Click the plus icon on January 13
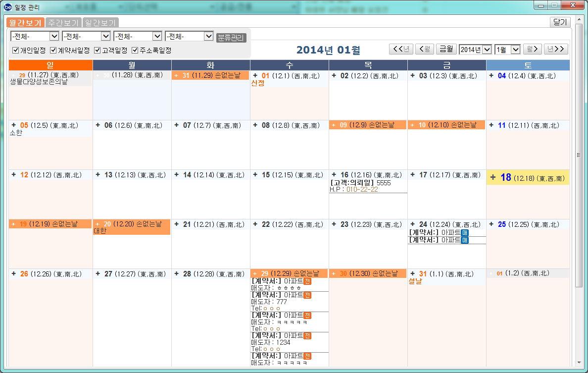 (x=98, y=175)
